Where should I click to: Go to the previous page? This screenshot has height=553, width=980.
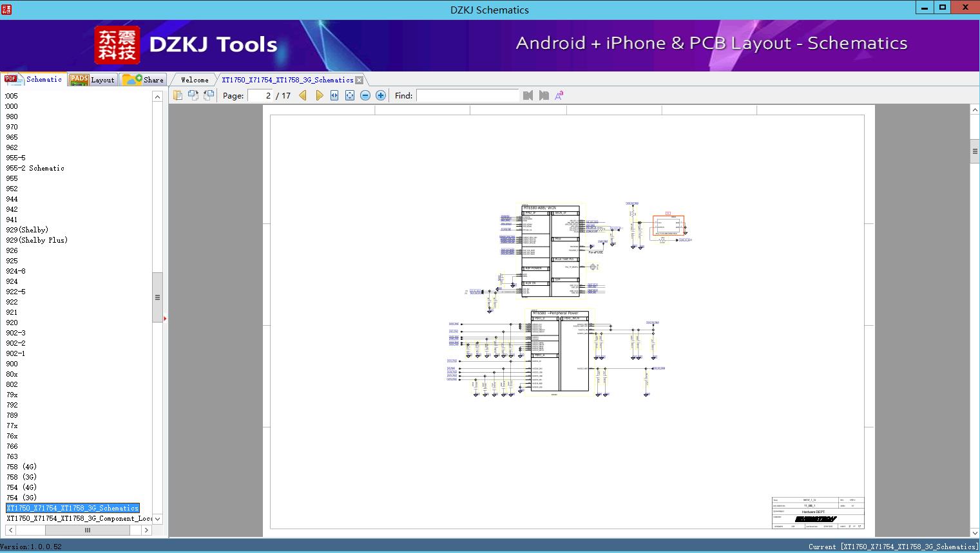click(303, 95)
